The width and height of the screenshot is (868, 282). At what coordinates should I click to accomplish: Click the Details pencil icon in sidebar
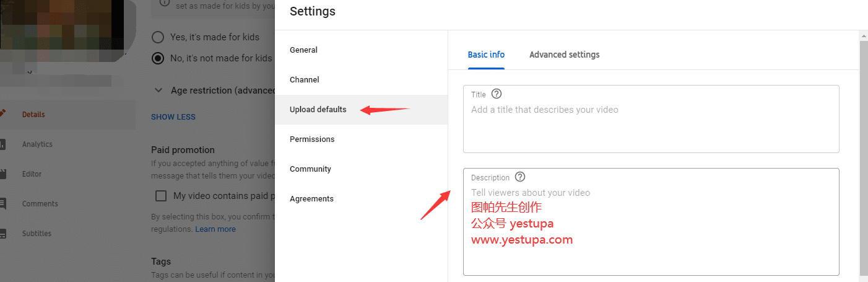click(3, 114)
